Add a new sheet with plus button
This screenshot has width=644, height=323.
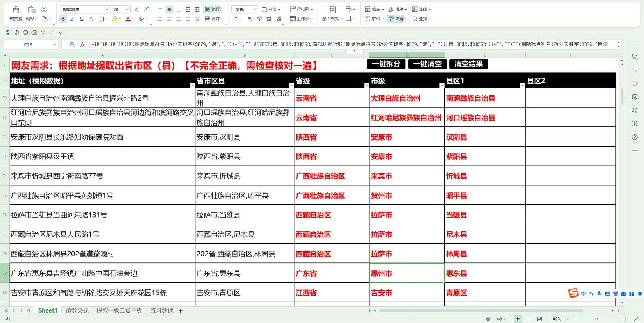pos(181,310)
